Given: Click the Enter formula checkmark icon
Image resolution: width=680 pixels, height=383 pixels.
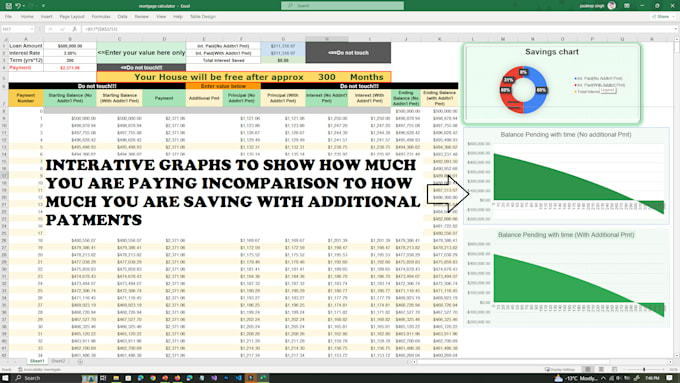Looking at the screenshot, I should tap(62, 29).
